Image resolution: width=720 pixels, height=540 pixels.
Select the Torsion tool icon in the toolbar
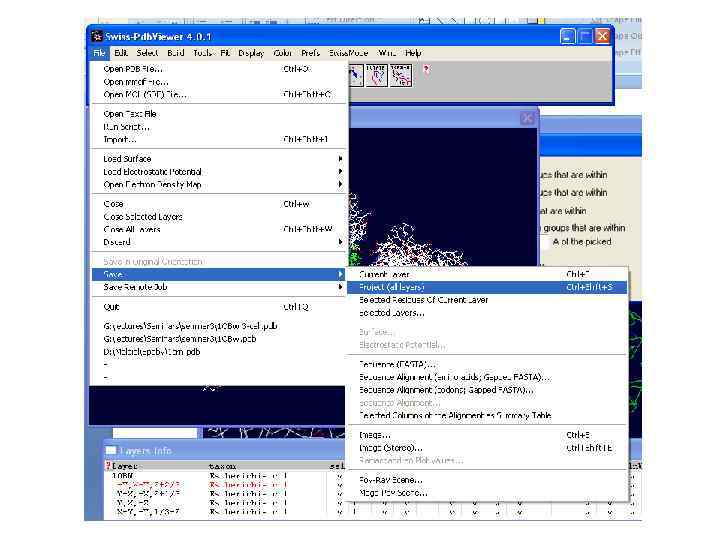click(x=401, y=75)
